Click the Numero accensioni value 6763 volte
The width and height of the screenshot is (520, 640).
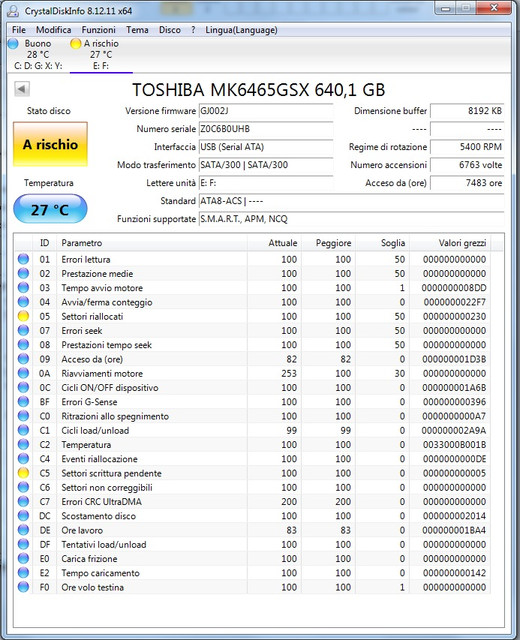click(467, 165)
